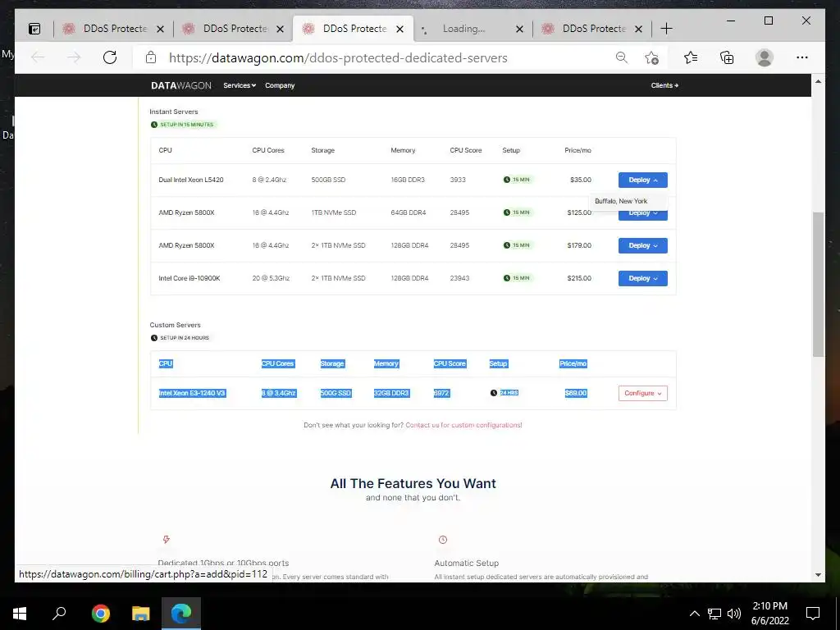Click the volume speaker icon in the tray

734,614
